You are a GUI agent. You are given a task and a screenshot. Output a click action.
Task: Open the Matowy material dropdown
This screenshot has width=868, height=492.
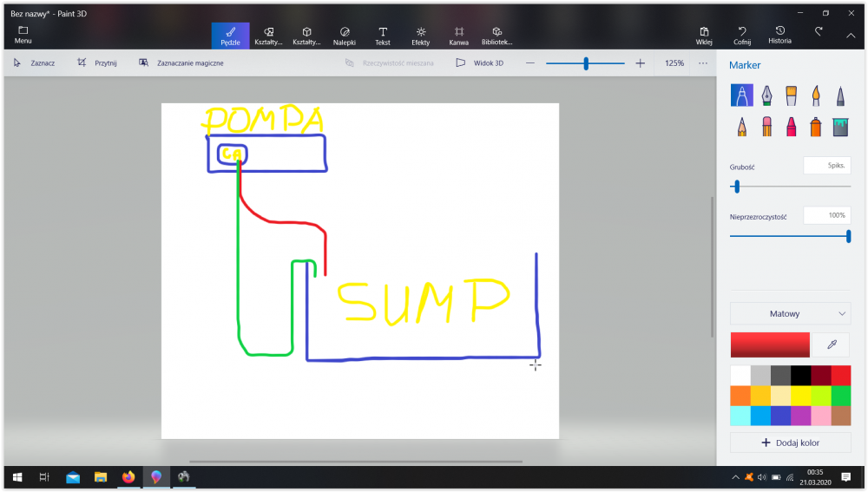[790, 313]
